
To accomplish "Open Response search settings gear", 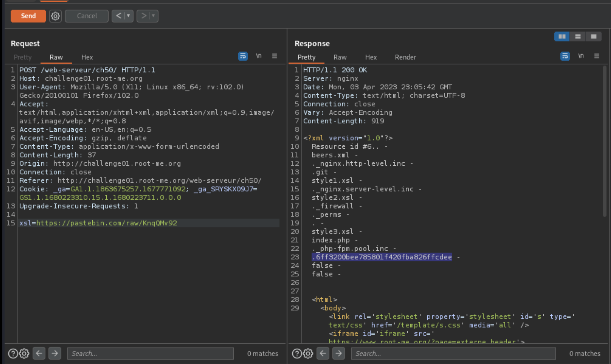I will [x=308, y=354].
